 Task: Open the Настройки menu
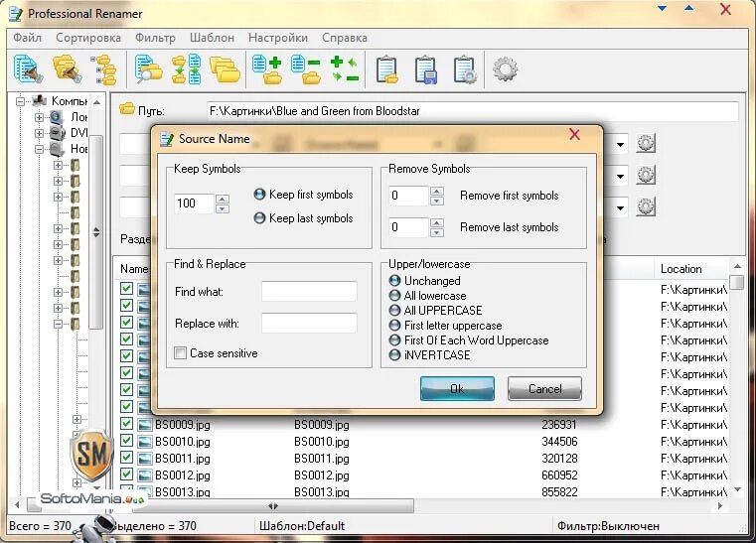click(x=278, y=38)
